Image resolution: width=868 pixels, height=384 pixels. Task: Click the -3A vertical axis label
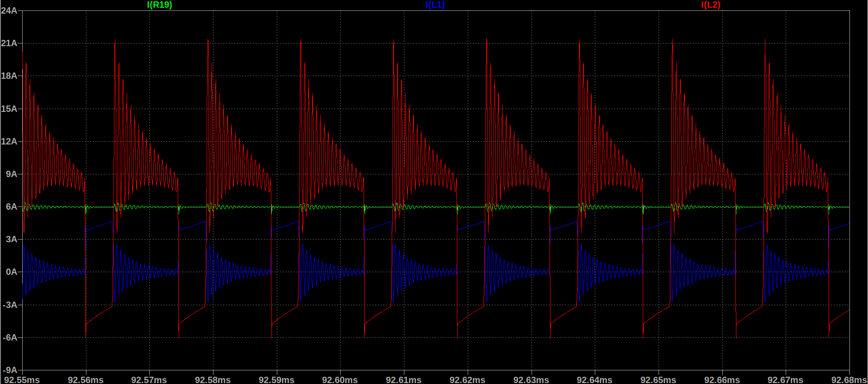(10, 305)
